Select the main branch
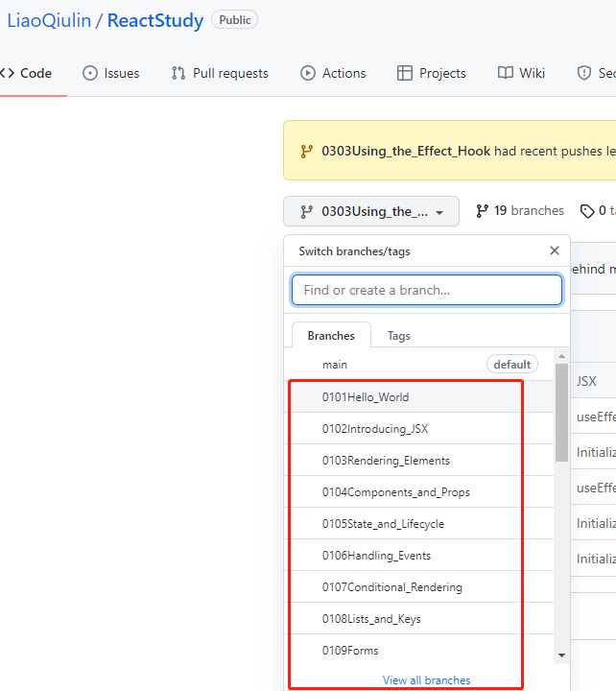 [418, 365]
